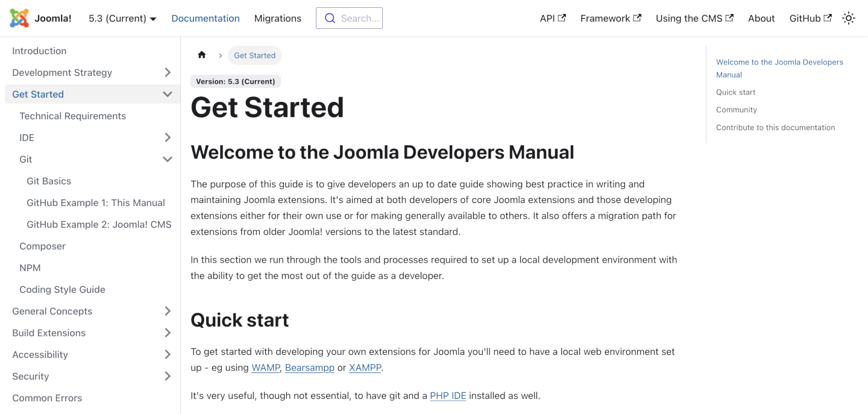Open the About nav item

point(761,18)
